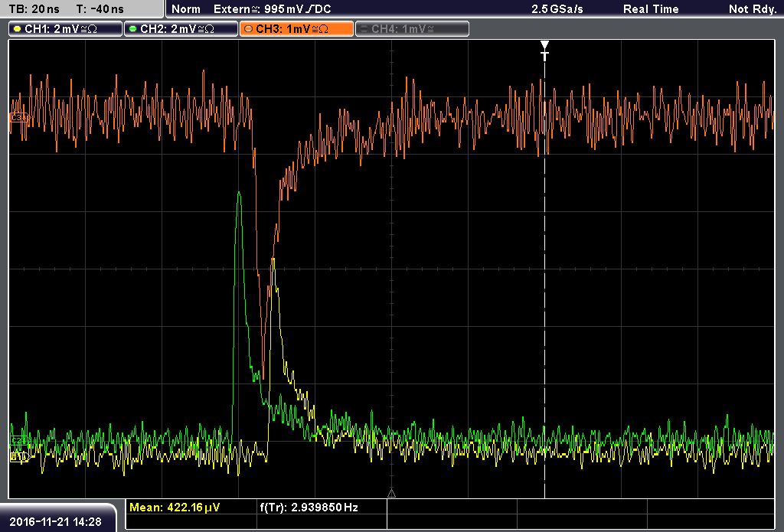Click the yellow dot in CH1 tab
Screen dimensions: 784x532
[x=18, y=29]
